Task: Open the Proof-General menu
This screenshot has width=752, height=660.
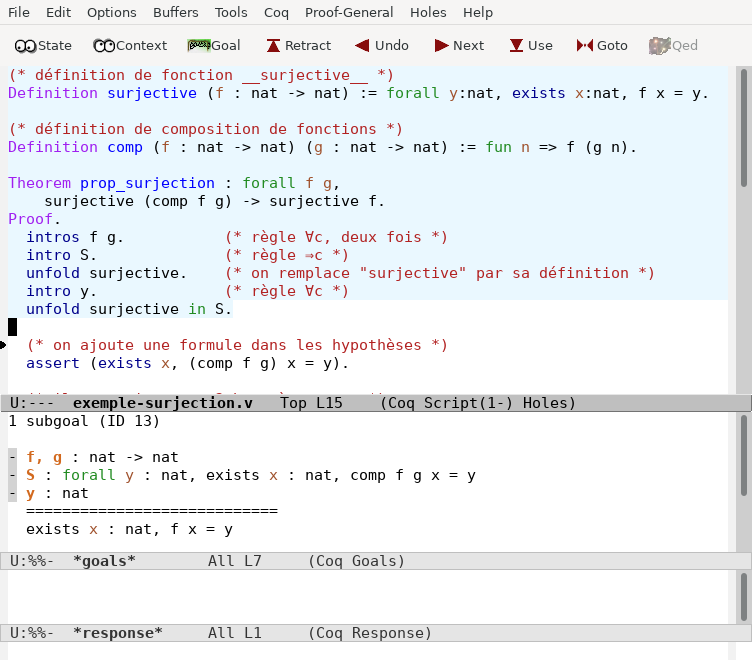Action: [x=349, y=13]
